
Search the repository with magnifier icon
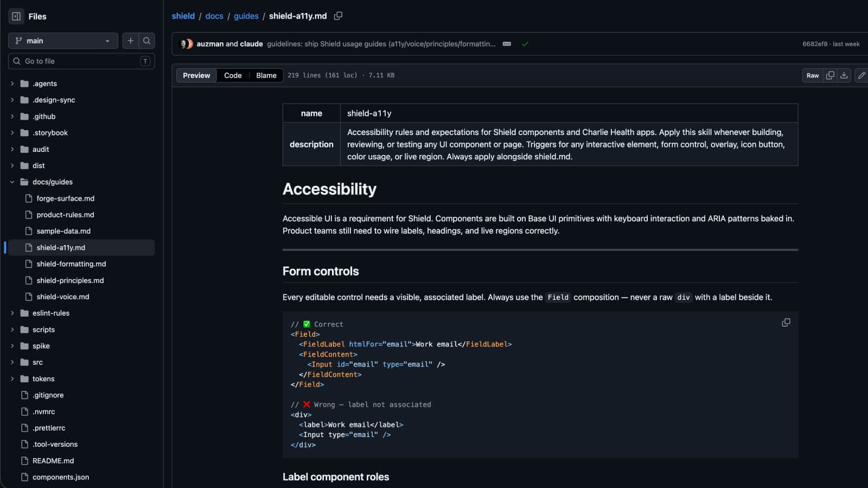(146, 41)
